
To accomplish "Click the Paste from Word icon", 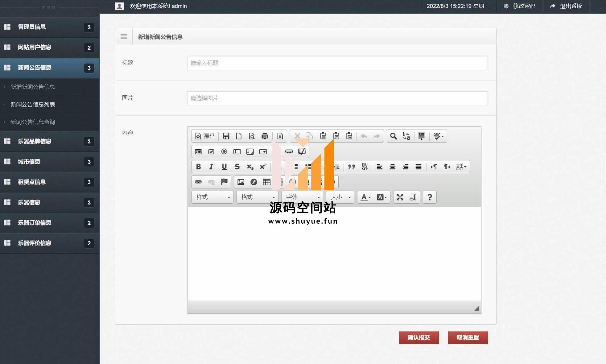I will coord(349,136).
